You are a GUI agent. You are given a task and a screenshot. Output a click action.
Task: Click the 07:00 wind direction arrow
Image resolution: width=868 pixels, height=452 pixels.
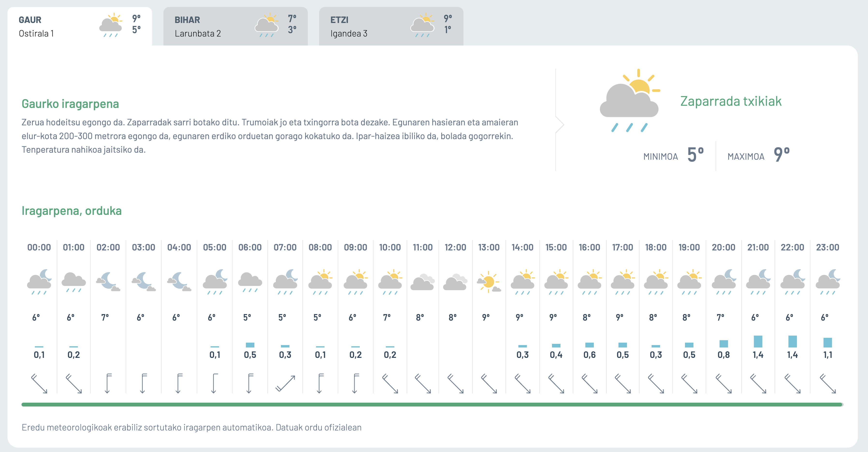click(285, 384)
